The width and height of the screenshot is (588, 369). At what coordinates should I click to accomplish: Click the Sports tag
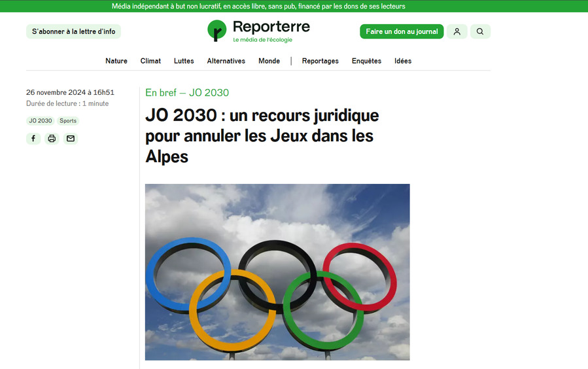pyautogui.click(x=68, y=121)
